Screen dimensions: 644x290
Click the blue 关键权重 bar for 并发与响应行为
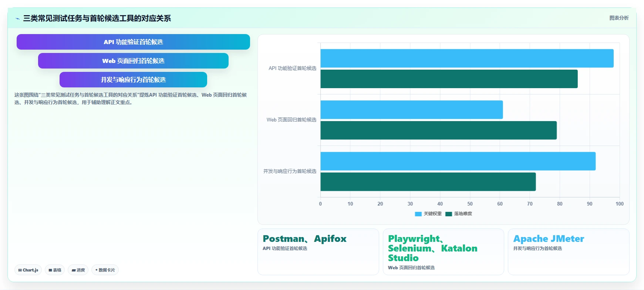point(458,161)
